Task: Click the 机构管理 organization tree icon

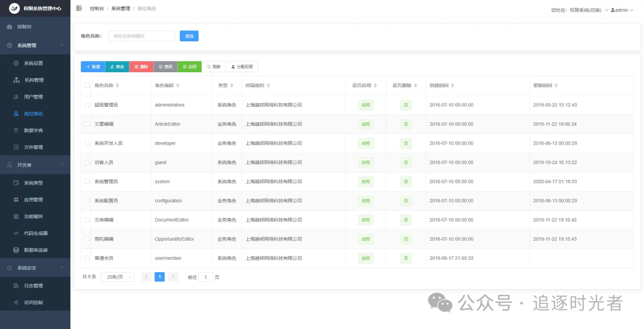Action: click(17, 80)
